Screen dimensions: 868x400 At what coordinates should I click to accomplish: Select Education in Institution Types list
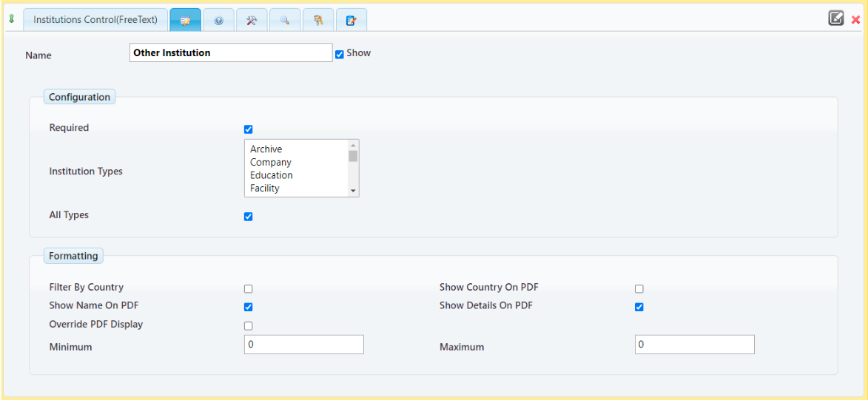pos(272,175)
